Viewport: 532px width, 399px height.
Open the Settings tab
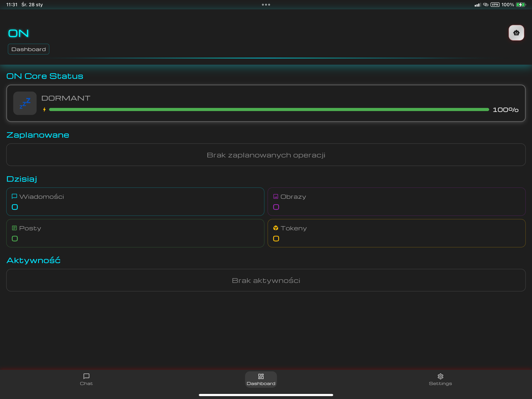(440, 380)
